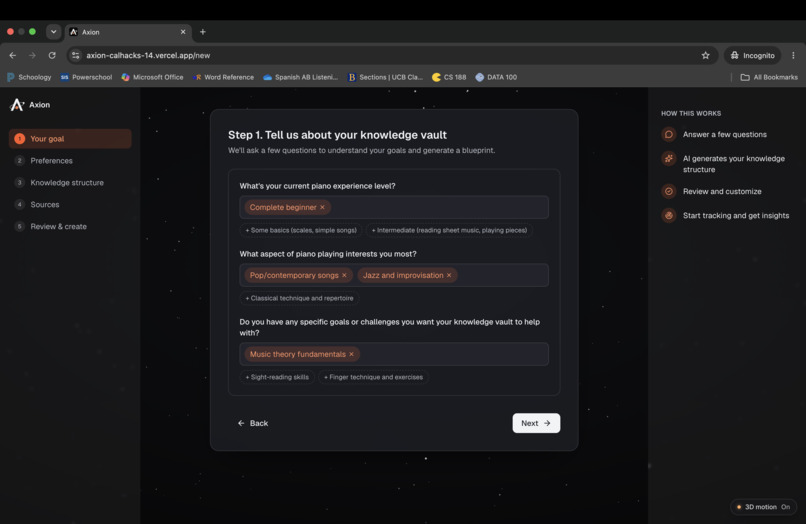This screenshot has width=806, height=524.
Task: Open the DATA 100 bookmark
Action: (x=496, y=77)
